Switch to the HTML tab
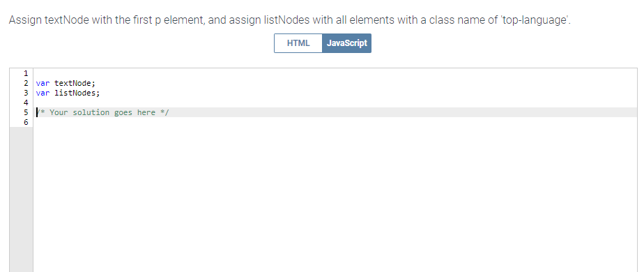 (x=298, y=43)
